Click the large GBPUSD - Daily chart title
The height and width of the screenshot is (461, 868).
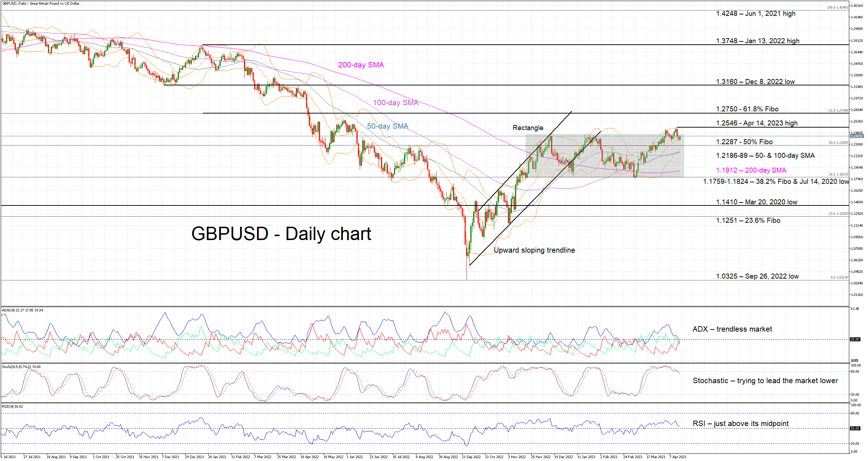(x=281, y=234)
